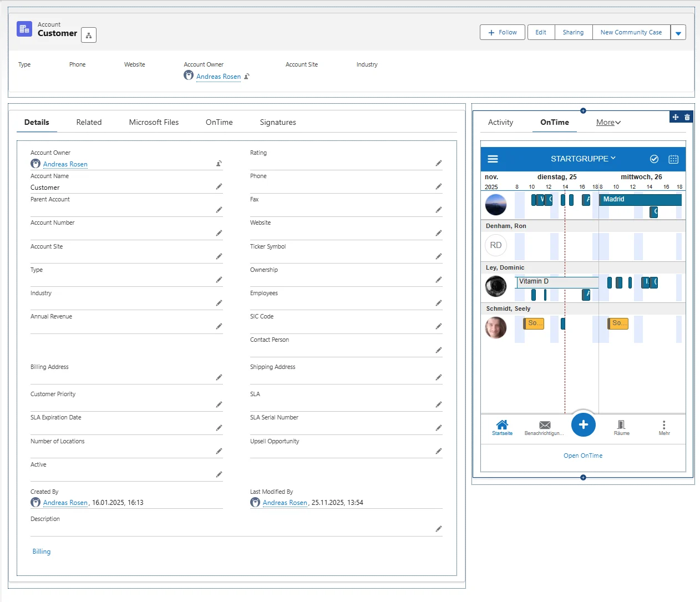This screenshot has width=700, height=602.
Task: Click the Follow button
Action: (503, 33)
